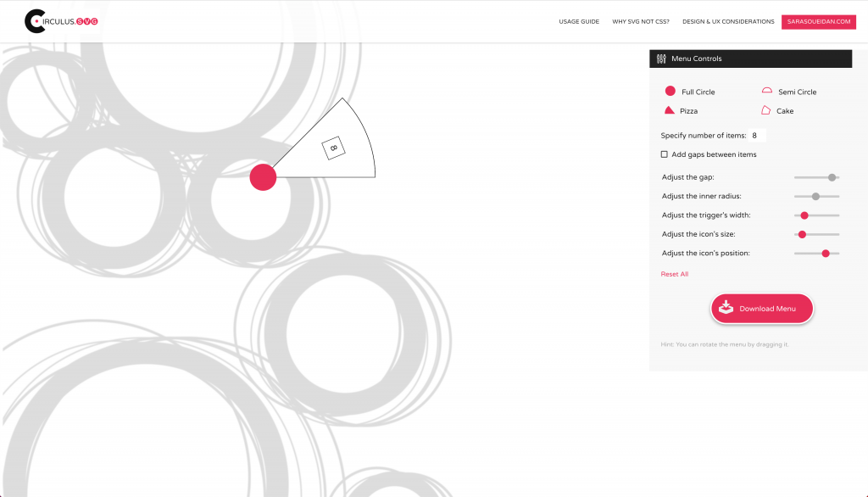Click the menu item icon labeled 8
The image size is (868, 497).
[334, 148]
